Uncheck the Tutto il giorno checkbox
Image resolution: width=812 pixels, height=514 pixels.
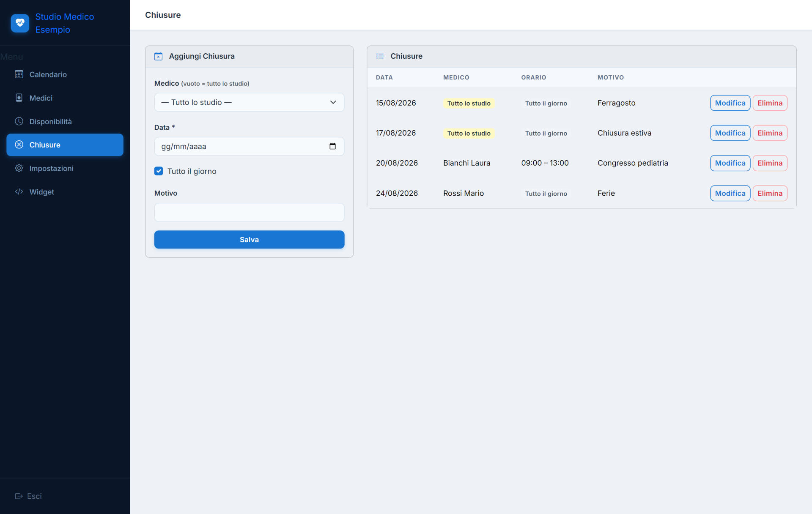159,171
